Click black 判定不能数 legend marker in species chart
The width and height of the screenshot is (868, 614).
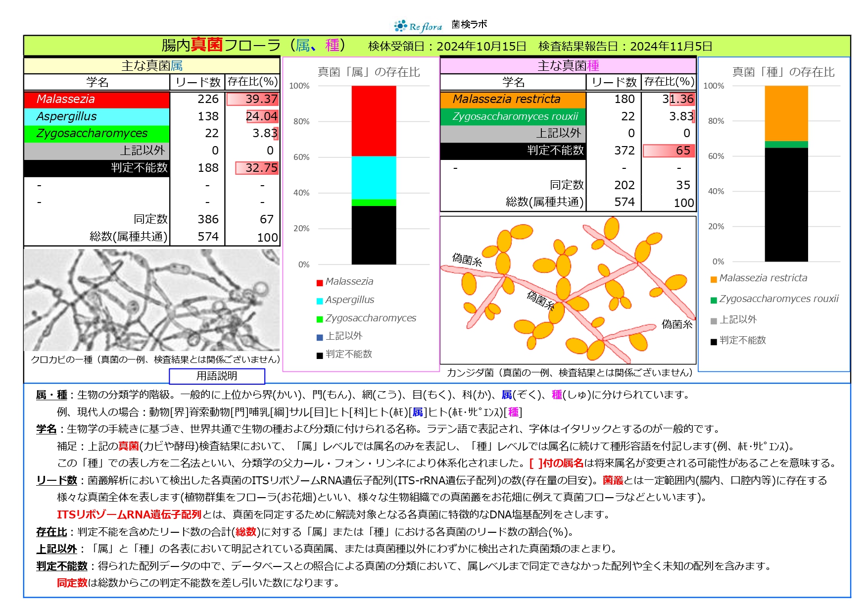(714, 342)
